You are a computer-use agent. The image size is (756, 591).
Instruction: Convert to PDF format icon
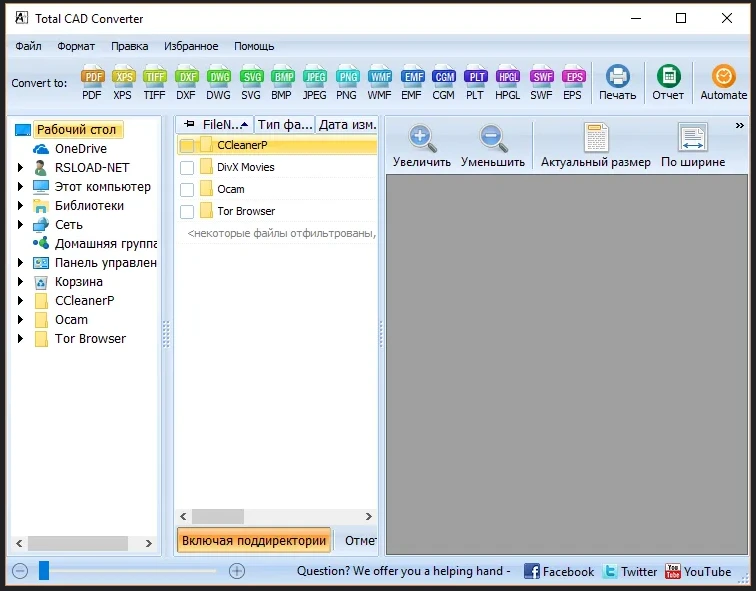(92, 82)
